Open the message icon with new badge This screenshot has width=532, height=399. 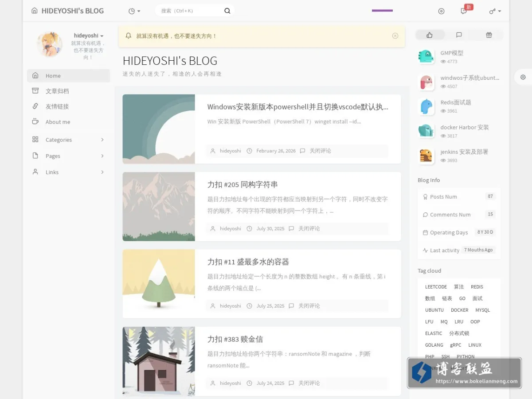[x=464, y=11]
